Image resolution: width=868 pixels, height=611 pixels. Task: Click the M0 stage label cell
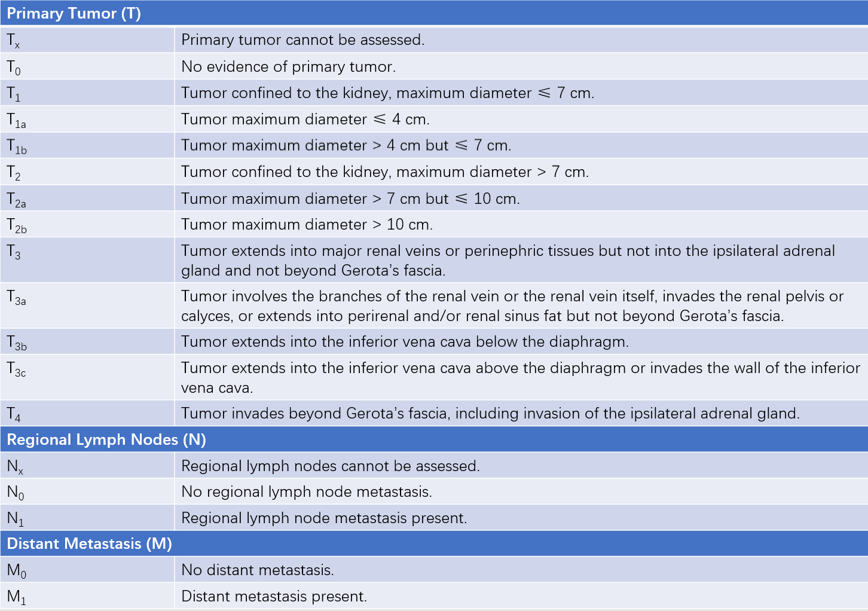(x=87, y=570)
